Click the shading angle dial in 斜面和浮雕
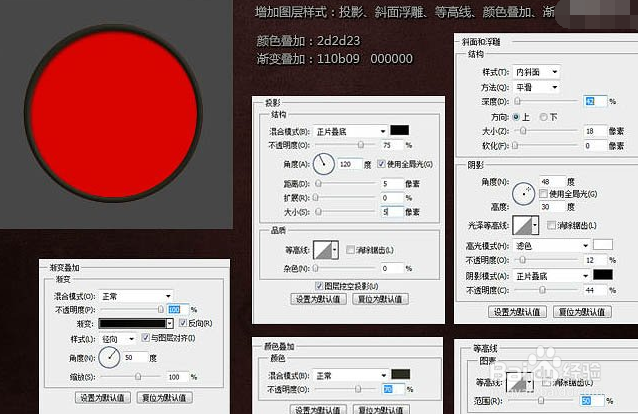 (523, 193)
